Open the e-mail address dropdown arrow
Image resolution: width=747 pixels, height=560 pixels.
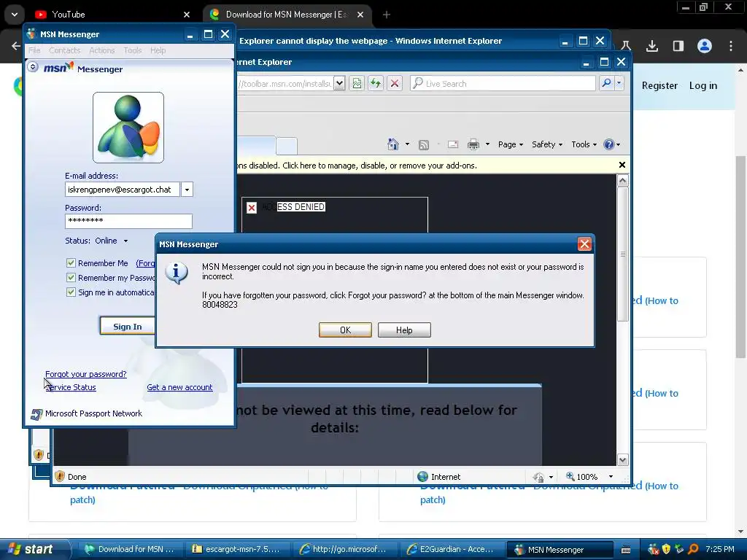[187, 190]
